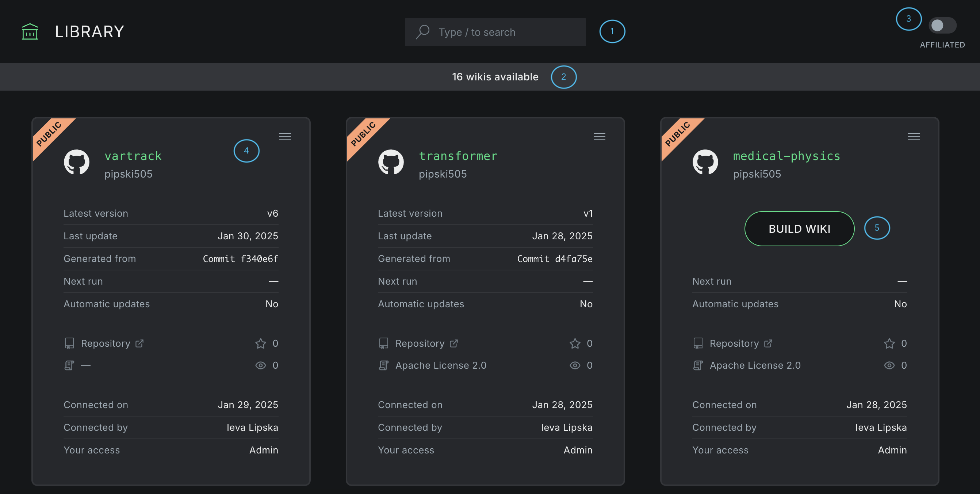
Task: Click the LIBRARY heading
Action: tap(89, 31)
